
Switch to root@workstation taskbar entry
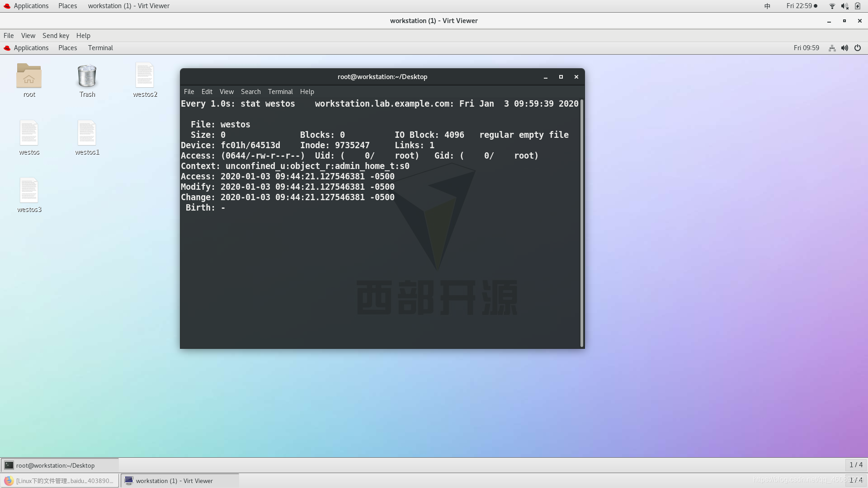60,465
